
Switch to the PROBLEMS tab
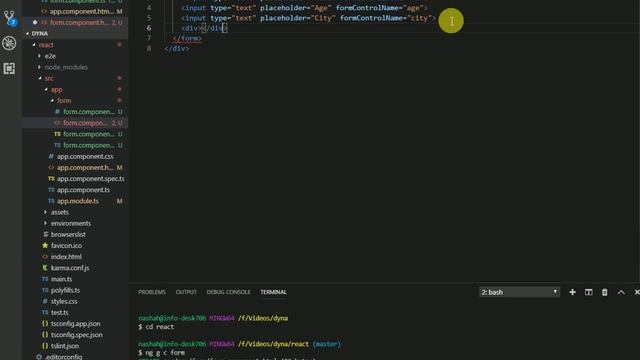coord(152,292)
